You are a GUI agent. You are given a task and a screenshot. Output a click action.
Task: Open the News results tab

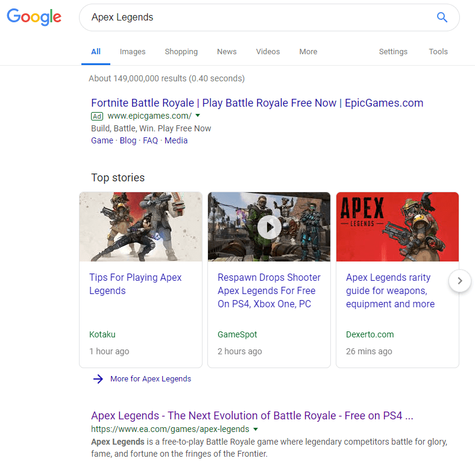(227, 52)
